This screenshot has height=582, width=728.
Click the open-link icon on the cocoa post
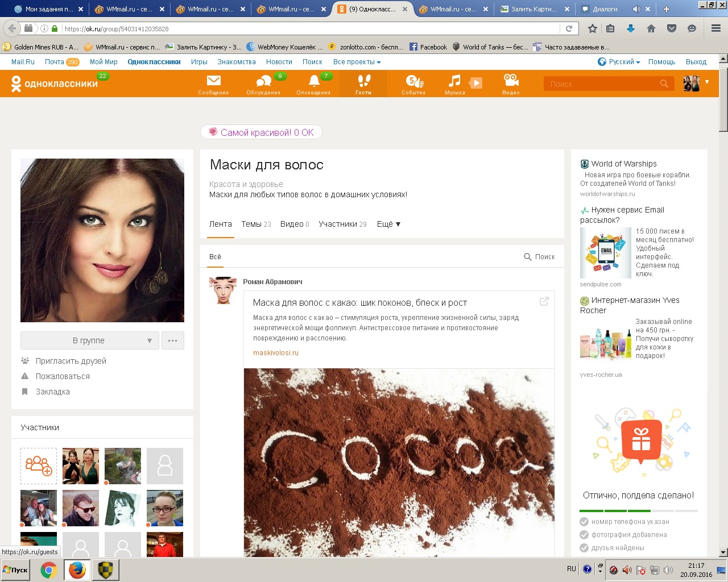coord(544,301)
